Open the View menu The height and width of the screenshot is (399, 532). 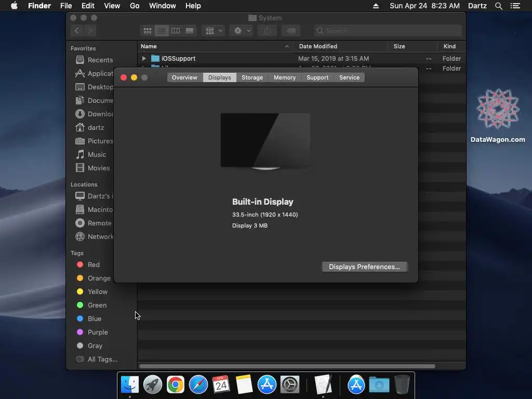tap(112, 6)
